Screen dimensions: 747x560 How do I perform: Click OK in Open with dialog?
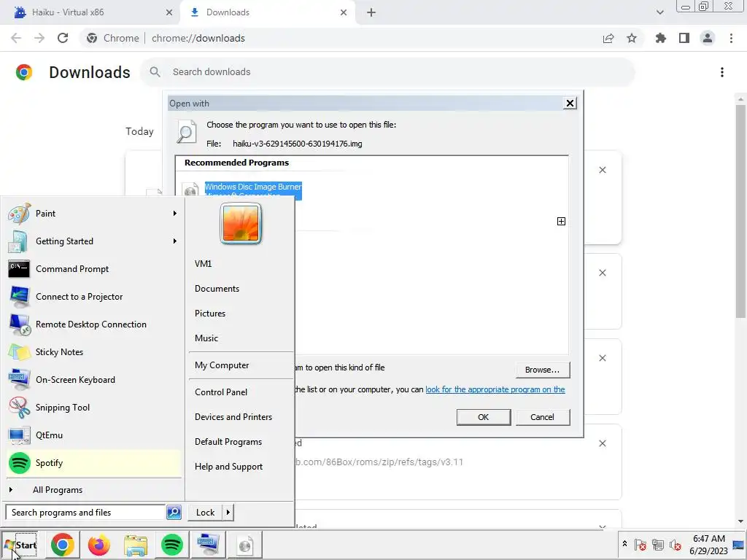tap(484, 417)
